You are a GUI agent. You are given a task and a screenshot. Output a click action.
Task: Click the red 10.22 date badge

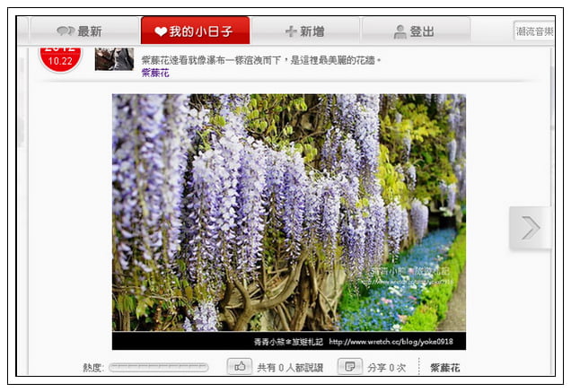click(60, 58)
